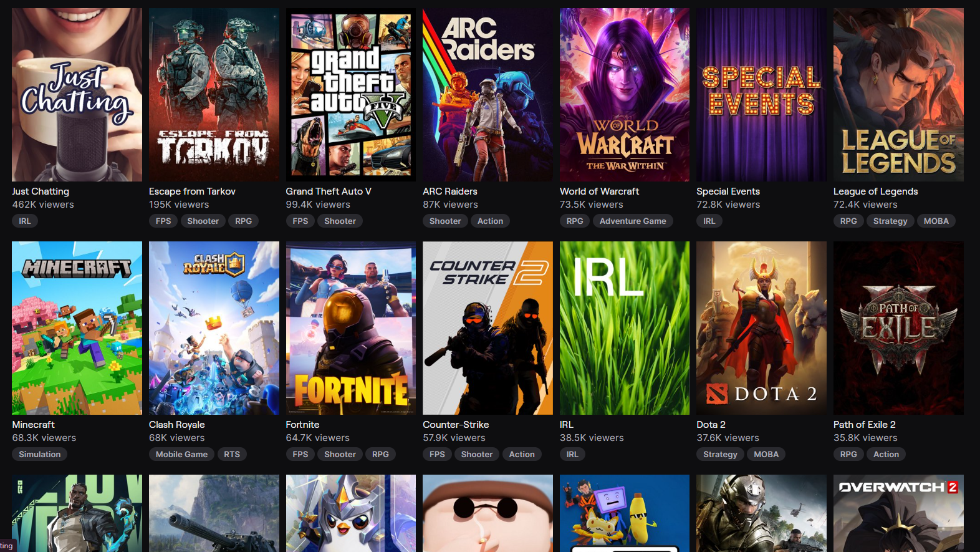This screenshot has width=980, height=552.
Task: Click the Just Chatting title link
Action: tap(41, 191)
